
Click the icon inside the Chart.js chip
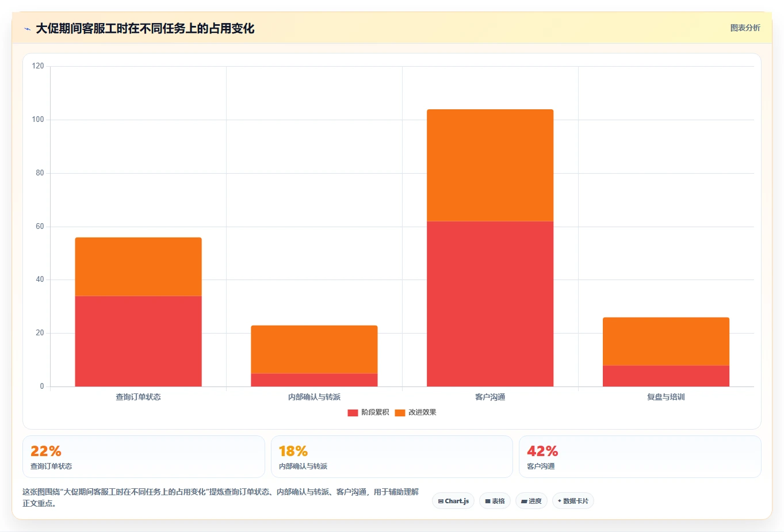(x=441, y=502)
